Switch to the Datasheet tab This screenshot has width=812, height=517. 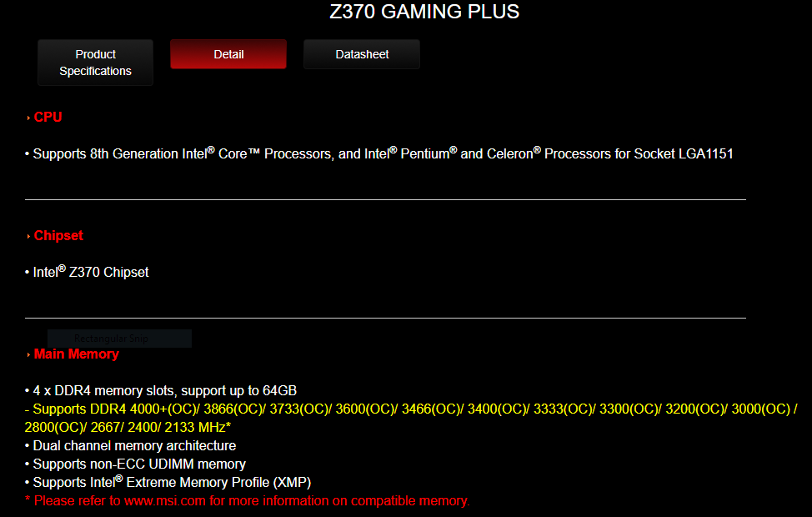coord(362,54)
